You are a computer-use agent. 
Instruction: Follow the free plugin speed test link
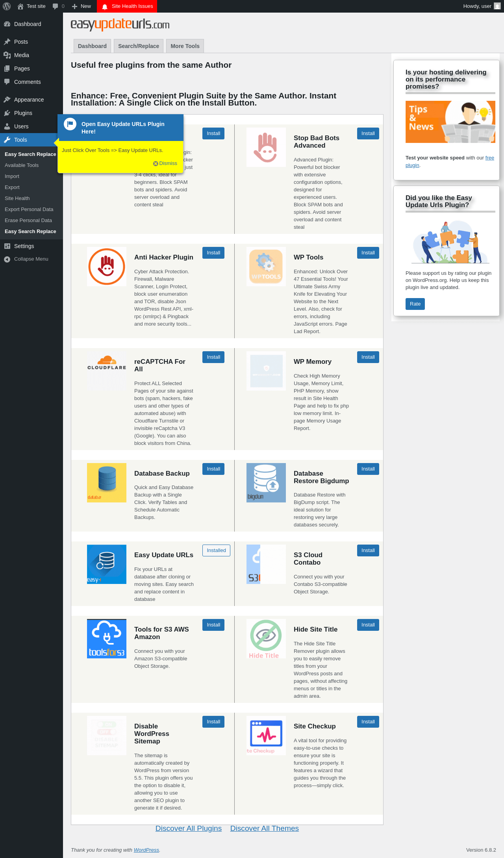489,158
